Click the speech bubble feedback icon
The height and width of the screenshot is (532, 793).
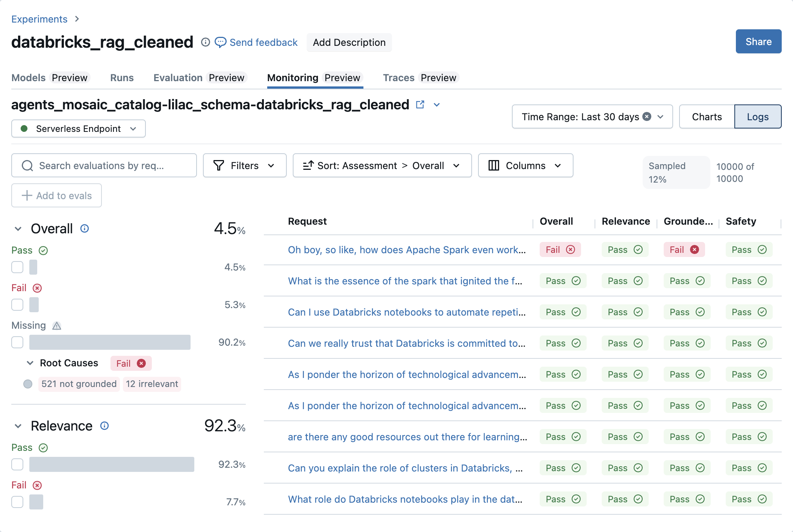(x=221, y=42)
